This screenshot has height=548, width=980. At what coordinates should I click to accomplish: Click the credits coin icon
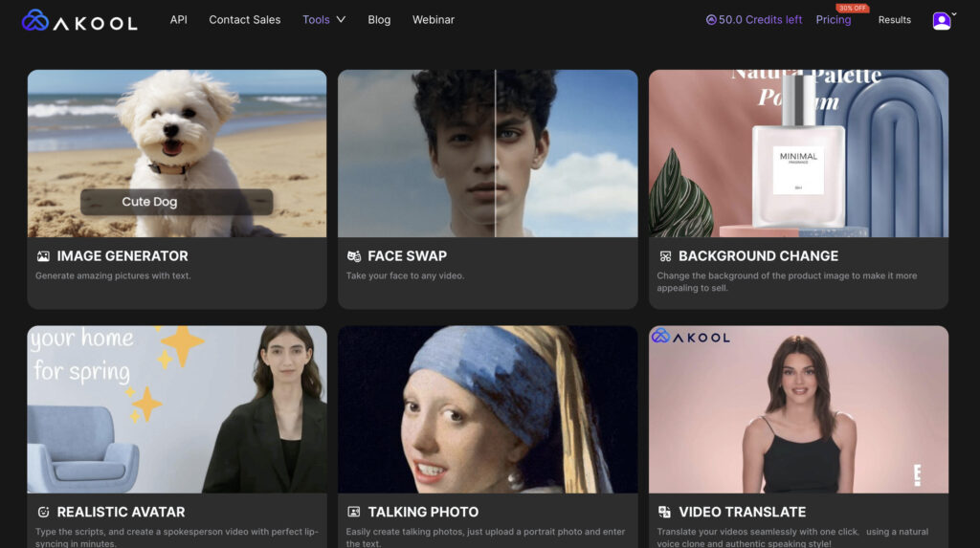pos(711,20)
